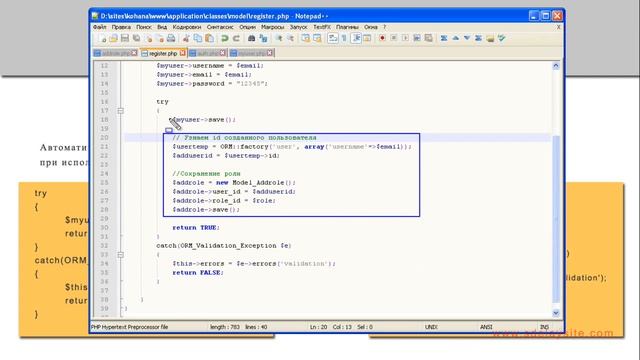Click 'PHP Hypertext Preprocessor file' in status bar
The image size is (640, 360).
tap(129, 327)
